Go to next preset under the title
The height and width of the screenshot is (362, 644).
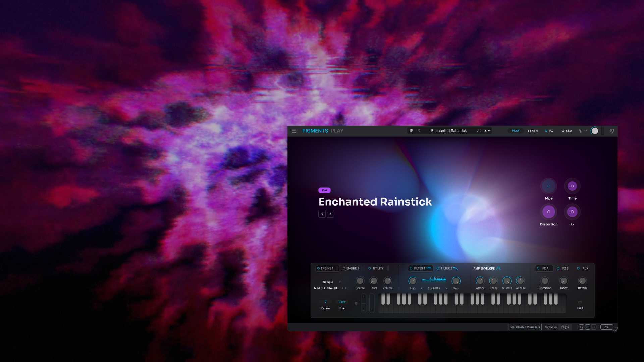click(x=330, y=214)
